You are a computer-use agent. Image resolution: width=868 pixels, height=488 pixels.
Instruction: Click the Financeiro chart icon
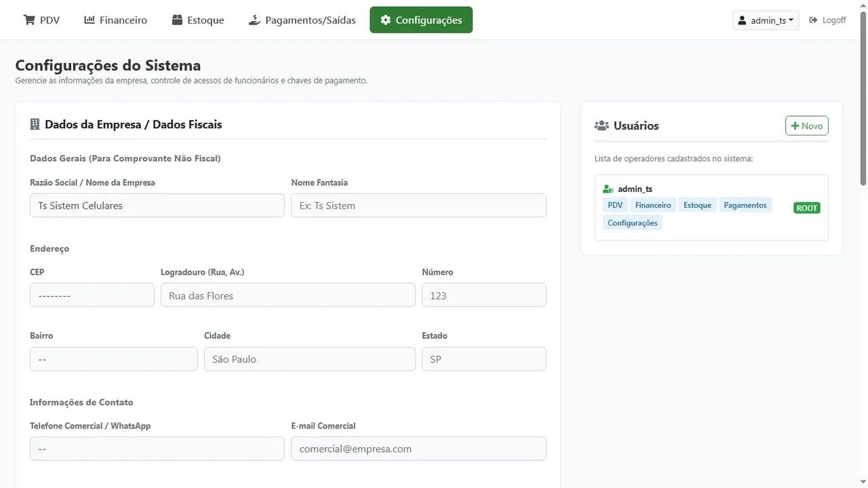[x=90, y=20]
